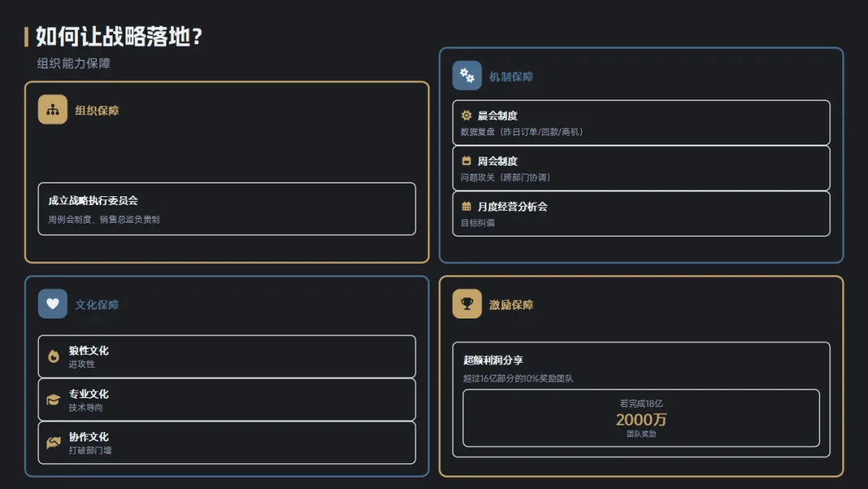Click the calendar icon next to 周会制度
The height and width of the screenshot is (489, 868).
coord(466,161)
